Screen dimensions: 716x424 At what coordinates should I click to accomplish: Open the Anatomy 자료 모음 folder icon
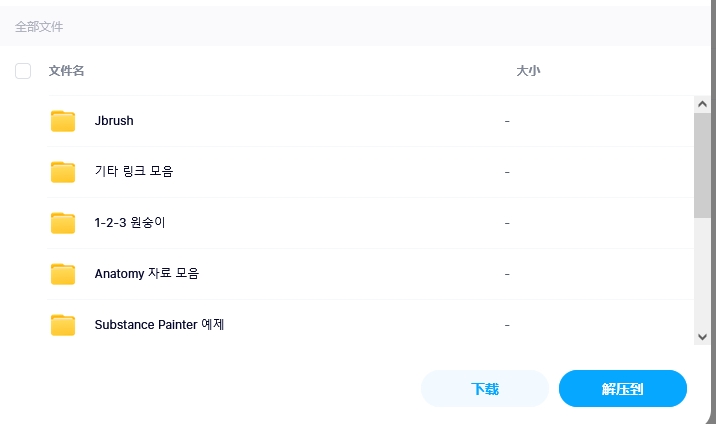click(63, 274)
